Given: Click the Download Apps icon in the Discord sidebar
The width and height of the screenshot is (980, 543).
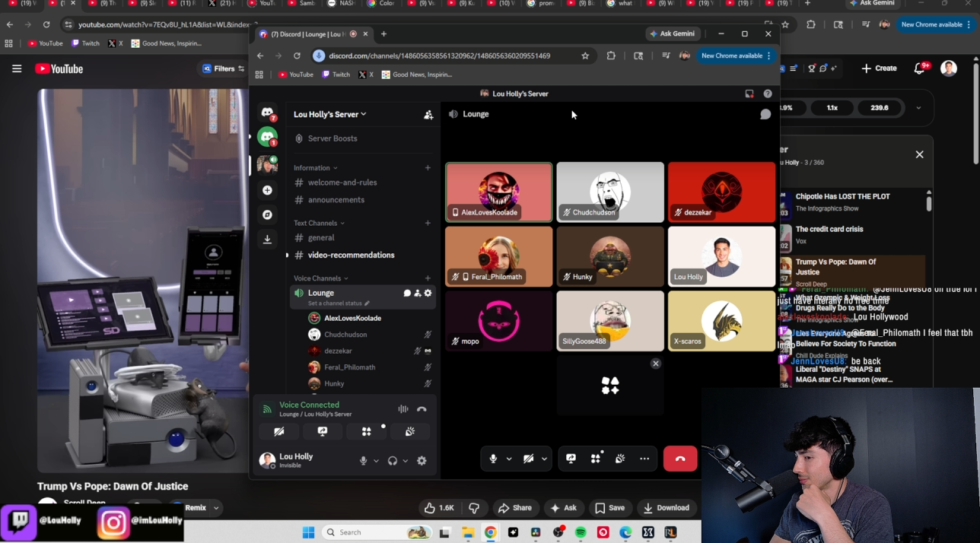Looking at the screenshot, I should pos(267,240).
